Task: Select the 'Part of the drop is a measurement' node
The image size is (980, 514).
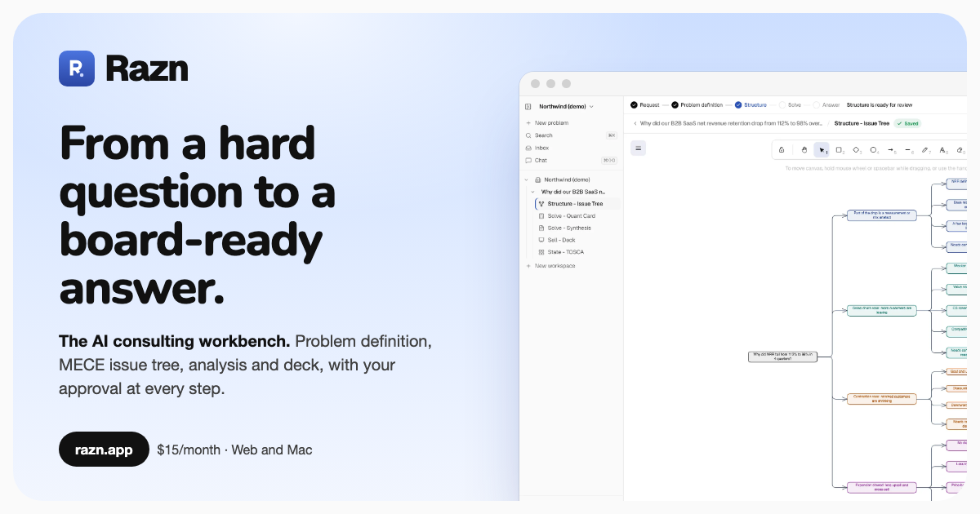Action: point(882,215)
